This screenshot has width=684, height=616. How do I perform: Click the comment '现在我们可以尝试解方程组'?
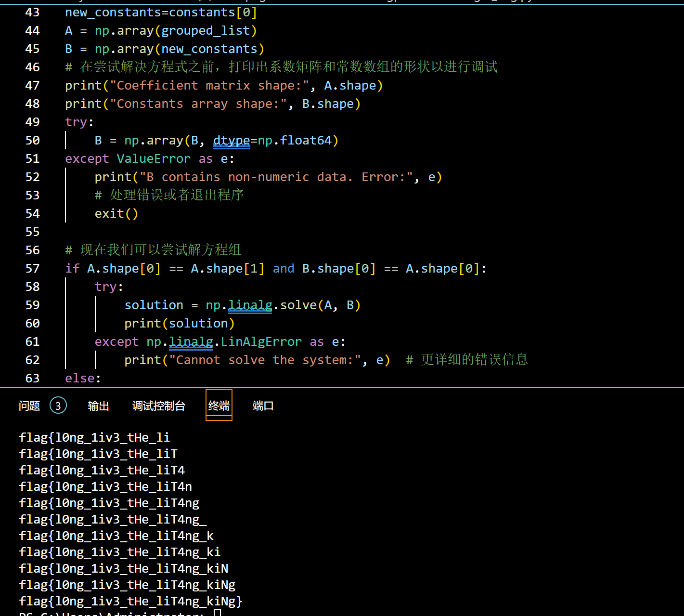(161, 250)
